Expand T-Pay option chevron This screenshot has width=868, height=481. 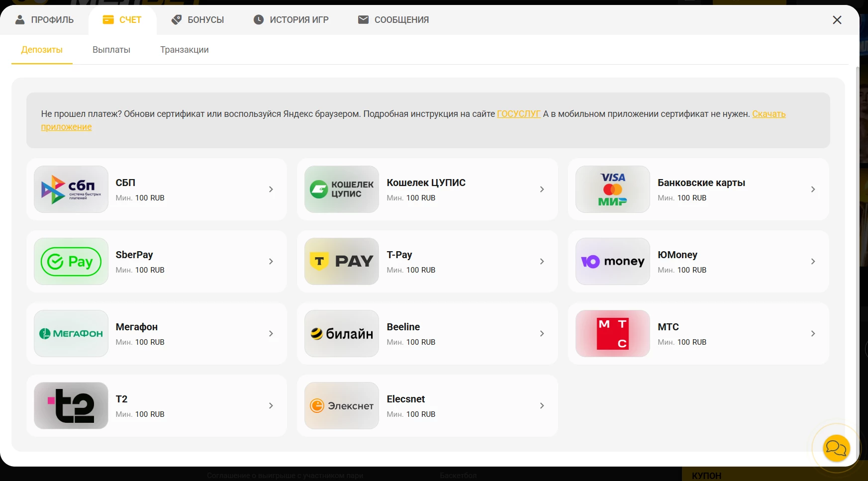click(542, 261)
